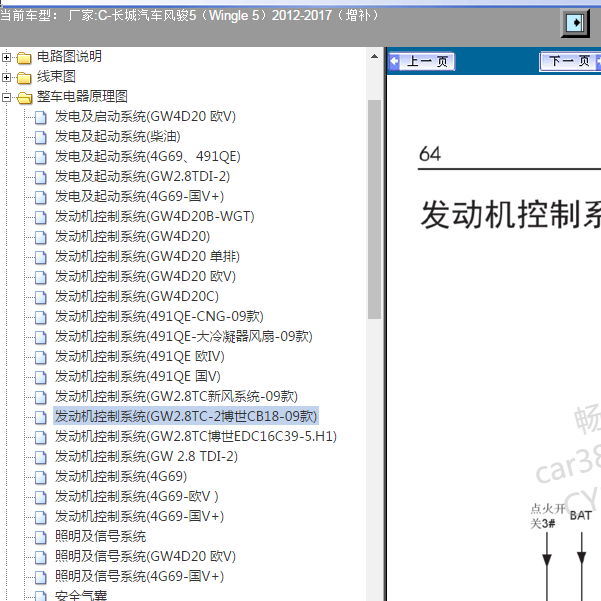Collapse the 整车电器原理图 folder

[6, 97]
